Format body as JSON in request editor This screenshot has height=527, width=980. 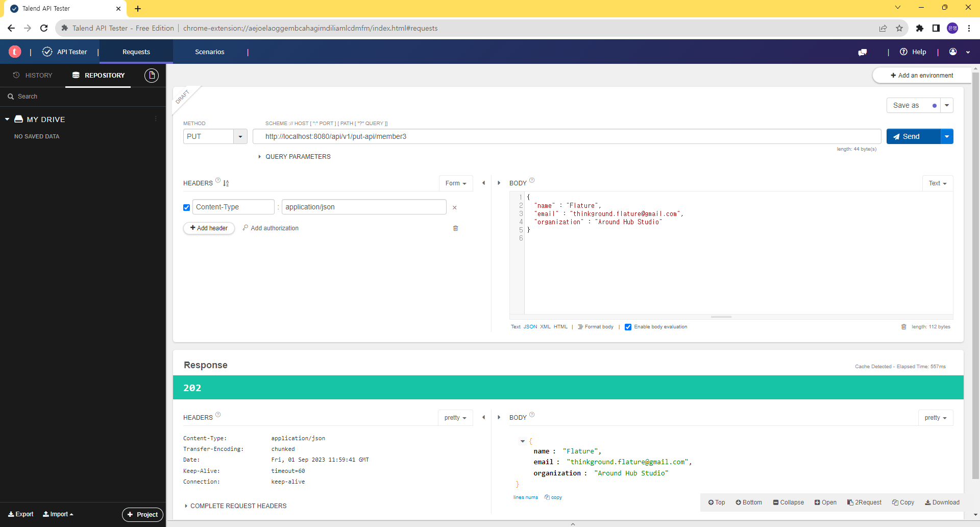coord(530,327)
